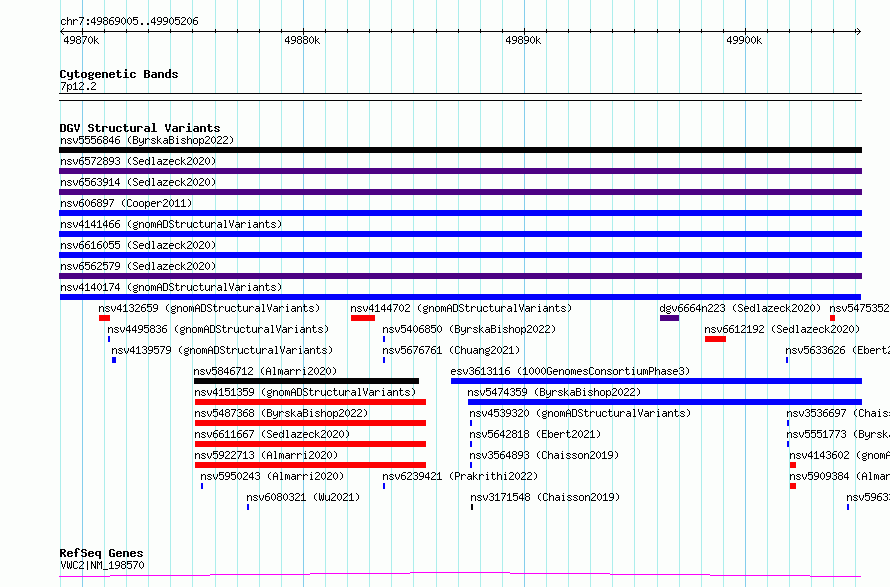
Task: Click the black bar under nsv5556846
Action: (460, 150)
